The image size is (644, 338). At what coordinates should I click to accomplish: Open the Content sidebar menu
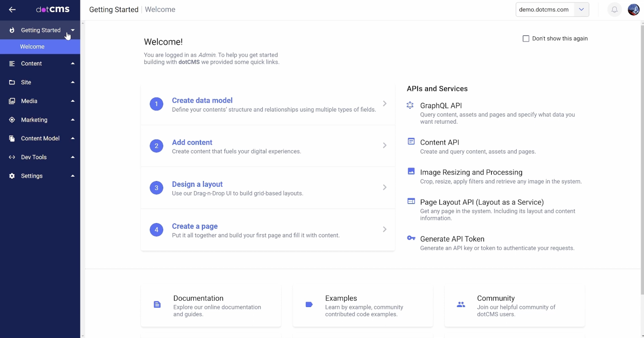pyautogui.click(x=40, y=64)
